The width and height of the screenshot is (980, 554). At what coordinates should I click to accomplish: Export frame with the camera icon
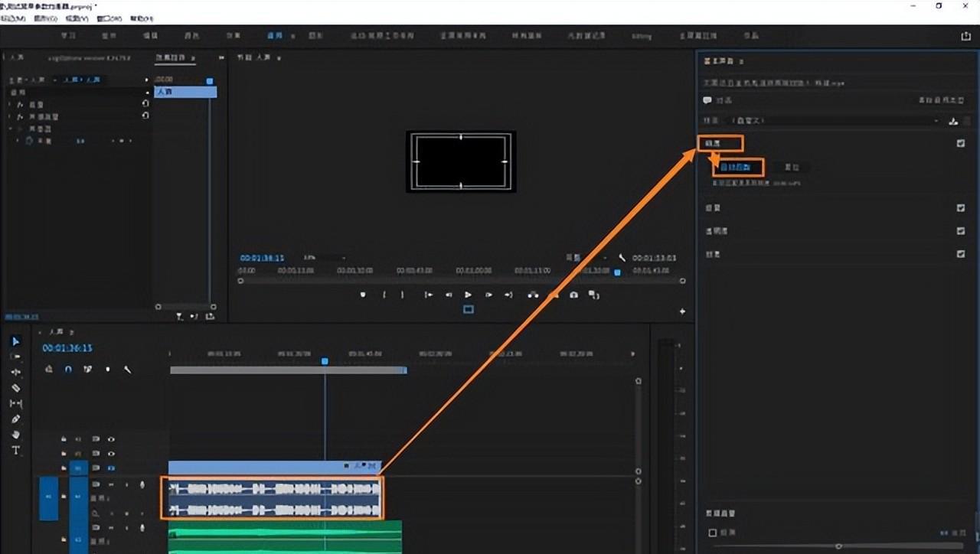tap(573, 295)
